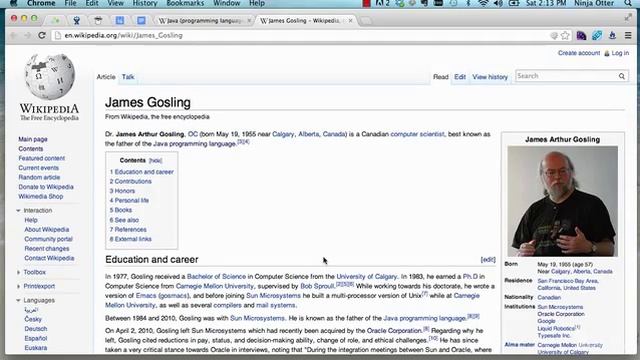The image size is (640, 360).
Task: Open Spotlight search in menu bar
Action: pyautogui.click(x=629, y=3)
